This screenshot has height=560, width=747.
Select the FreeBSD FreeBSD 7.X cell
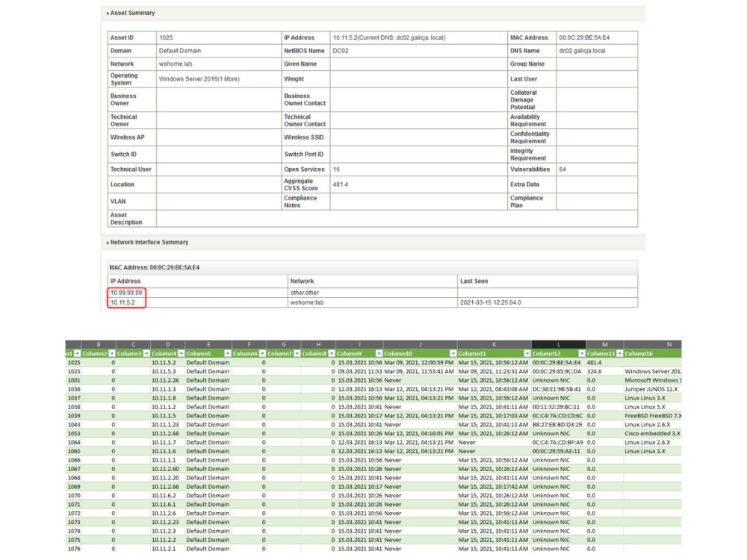[652, 416]
